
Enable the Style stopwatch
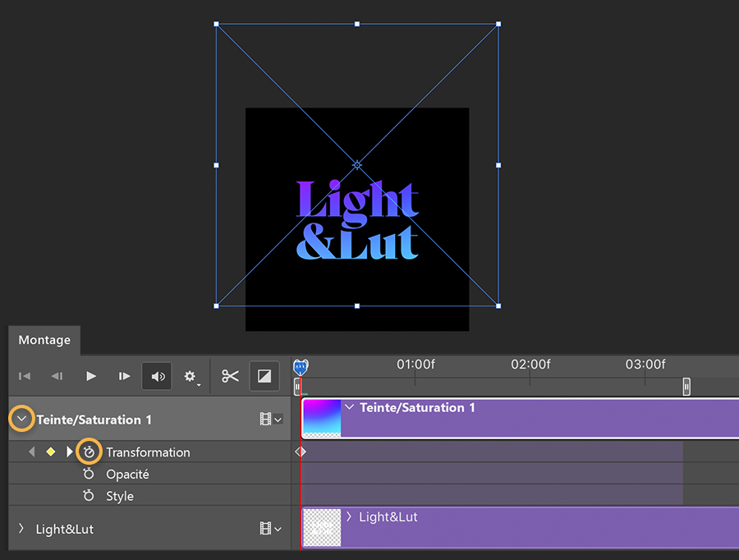point(89,495)
